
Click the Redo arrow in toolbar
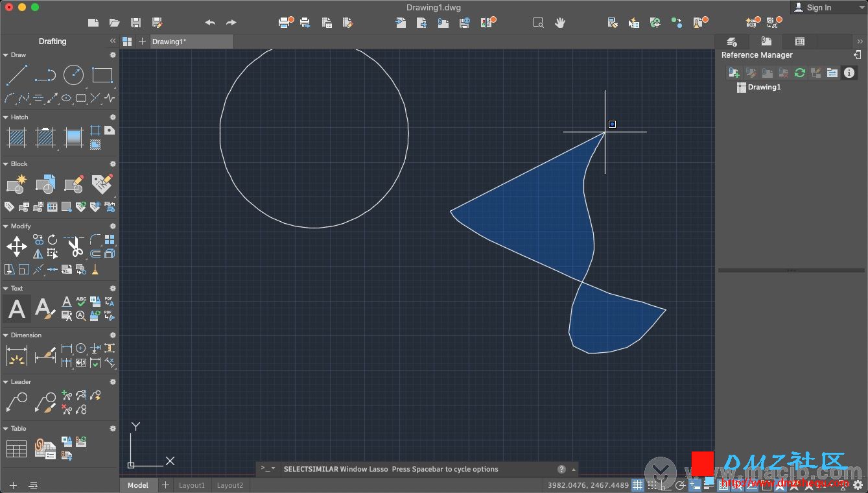pyautogui.click(x=231, y=23)
